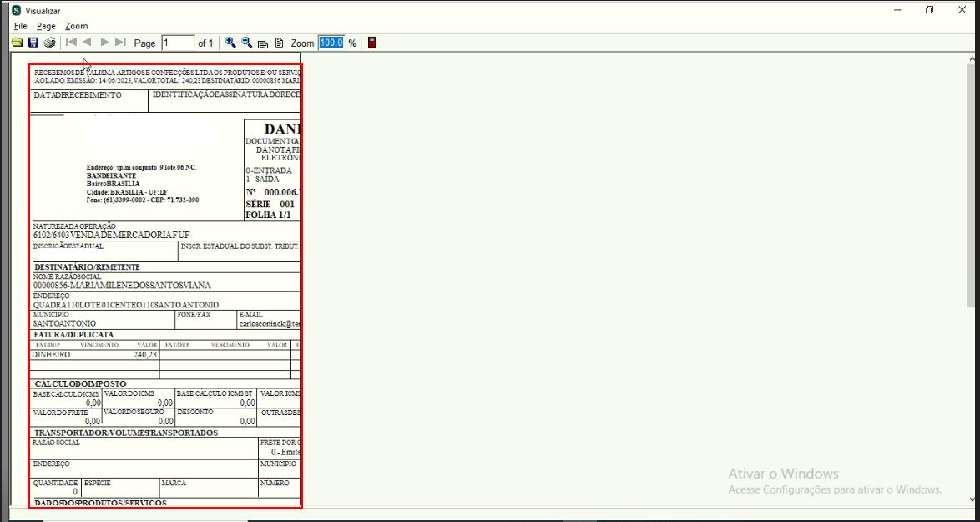The height and width of the screenshot is (522, 980).
Task: Save the report with the floppy disk icon
Action: [x=33, y=43]
